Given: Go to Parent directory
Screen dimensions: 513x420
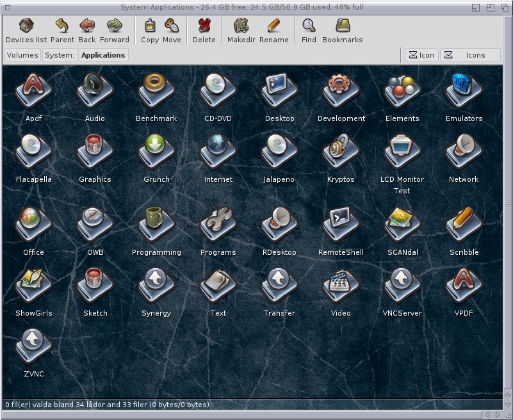Looking at the screenshot, I should [x=62, y=31].
